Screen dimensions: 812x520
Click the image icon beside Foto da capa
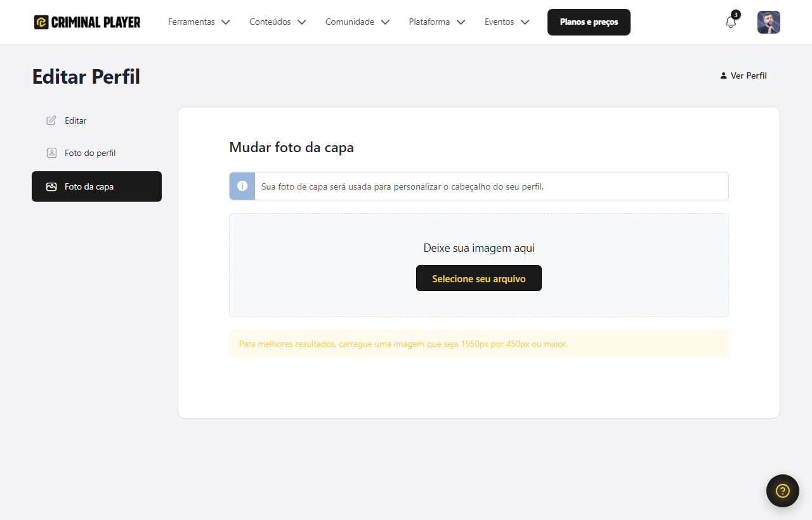click(x=51, y=186)
